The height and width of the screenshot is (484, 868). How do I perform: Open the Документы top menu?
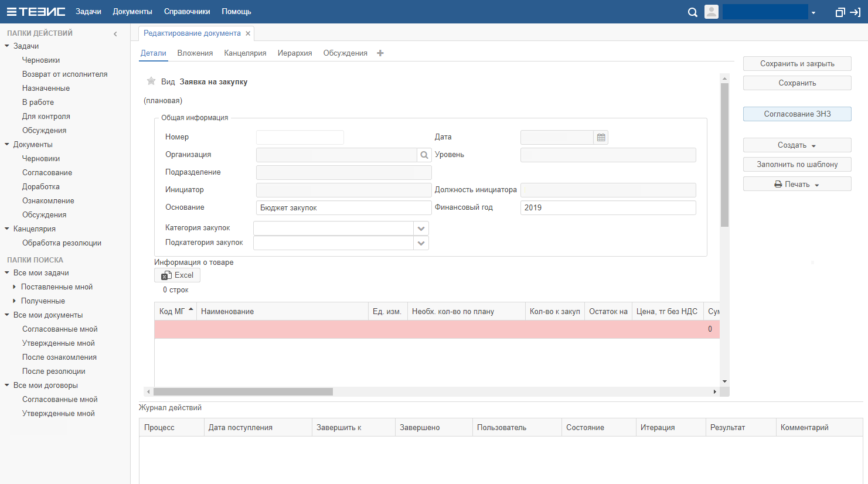tap(132, 12)
